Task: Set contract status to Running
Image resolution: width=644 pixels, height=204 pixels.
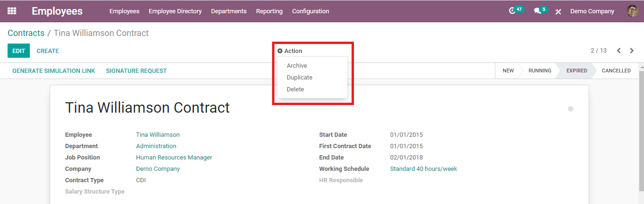Action: (539, 71)
